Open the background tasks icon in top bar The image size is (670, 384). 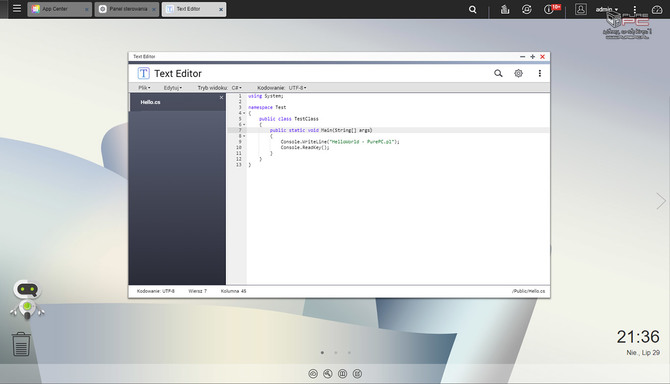(x=505, y=9)
